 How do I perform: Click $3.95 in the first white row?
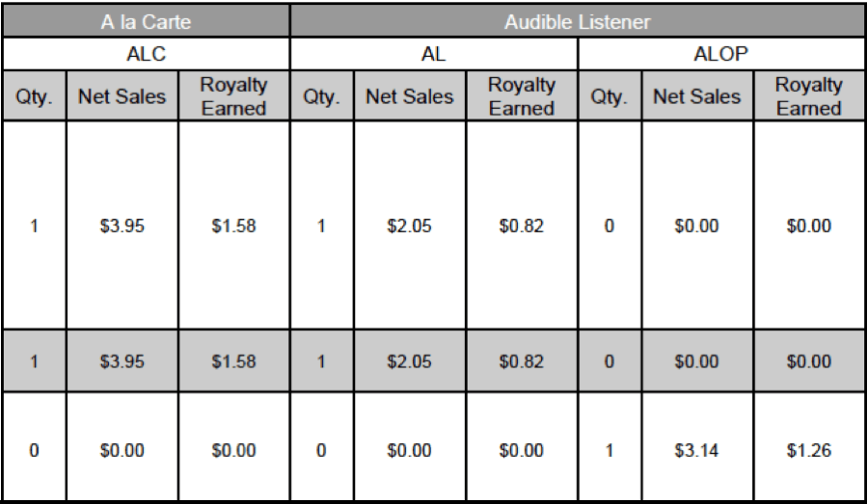click(x=122, y=226)
